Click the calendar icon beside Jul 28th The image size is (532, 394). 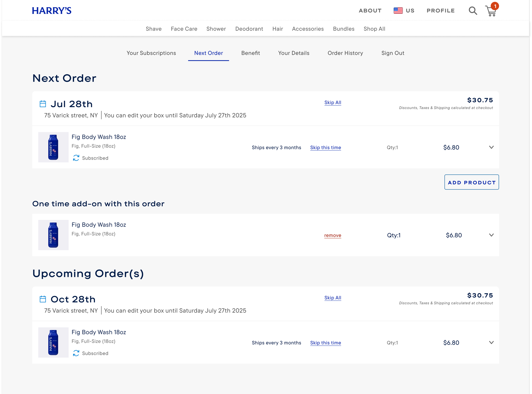[x=43, y=104]
